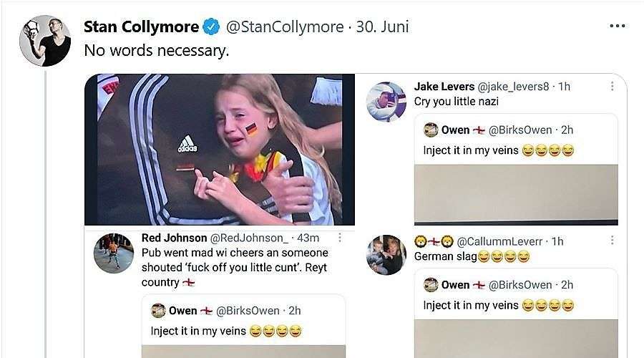644x358 pixels.
Task: Open the @StanCollymore handle link
Action: 285,26
